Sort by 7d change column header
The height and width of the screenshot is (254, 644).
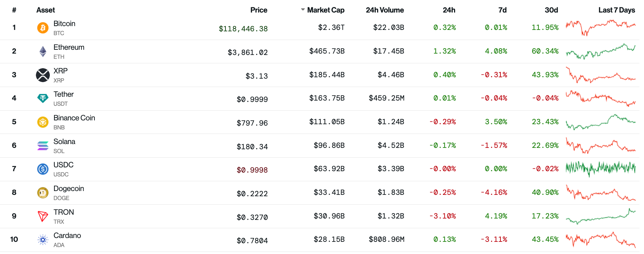(x=502, y=10)
